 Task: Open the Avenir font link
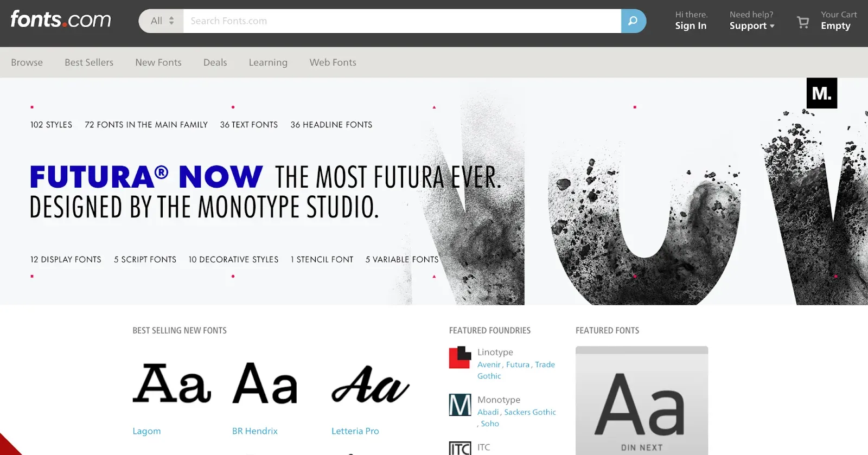point(489,364)
